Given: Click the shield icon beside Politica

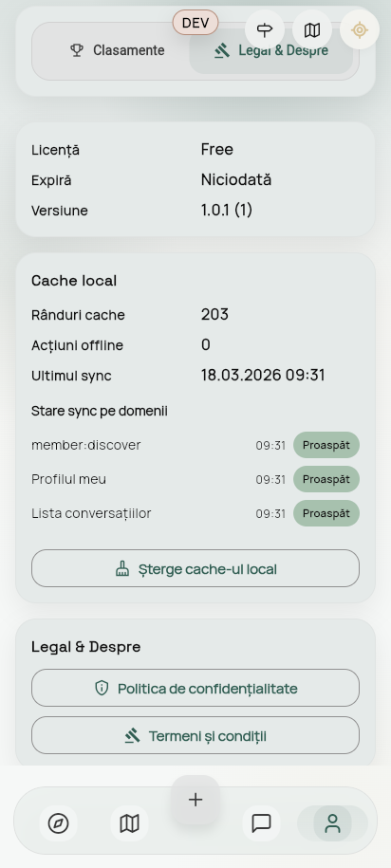Looking at the screenshot, I should pyautogui.click(x=102, y=688).
